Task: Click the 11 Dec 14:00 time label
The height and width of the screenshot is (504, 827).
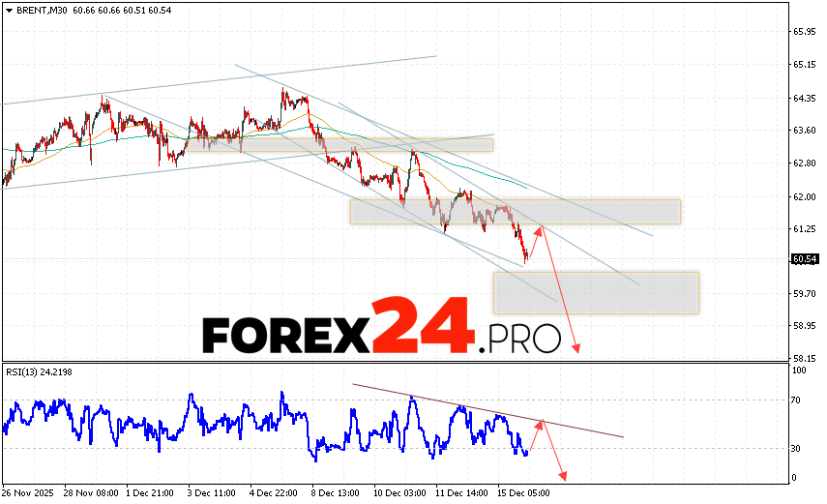Action: tap(461, 493)
